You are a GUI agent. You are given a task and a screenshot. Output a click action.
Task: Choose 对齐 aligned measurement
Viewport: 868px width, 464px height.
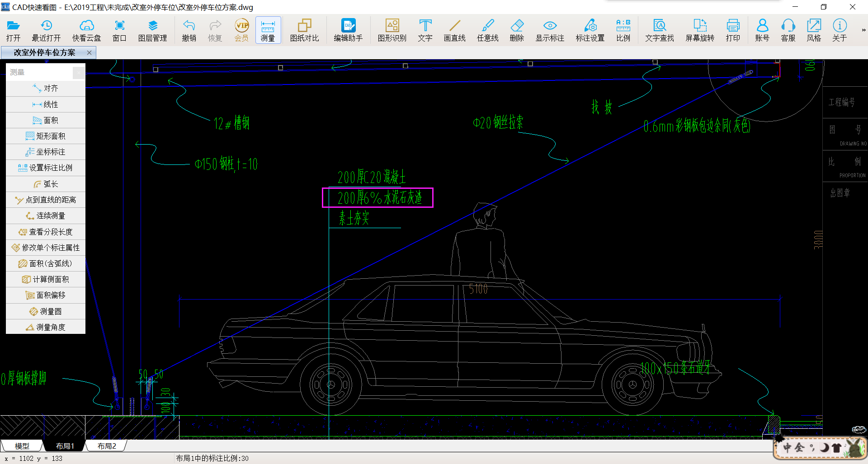pos(46,88)
